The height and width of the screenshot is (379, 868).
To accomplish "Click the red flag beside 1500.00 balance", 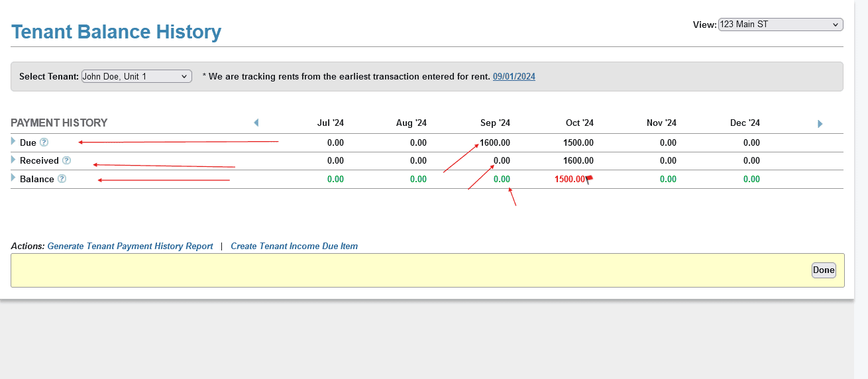I will click(x=590, y=178).
